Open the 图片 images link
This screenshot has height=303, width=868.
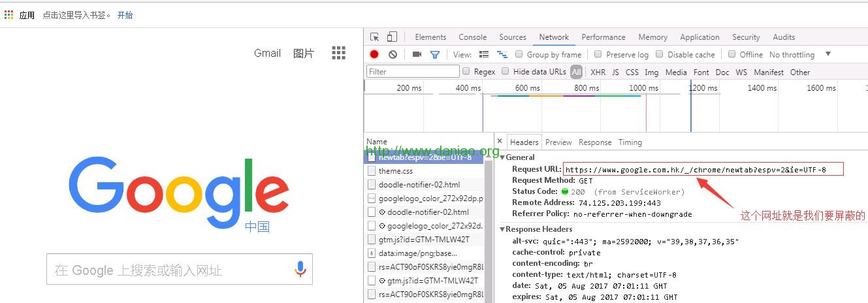(304, 53)
